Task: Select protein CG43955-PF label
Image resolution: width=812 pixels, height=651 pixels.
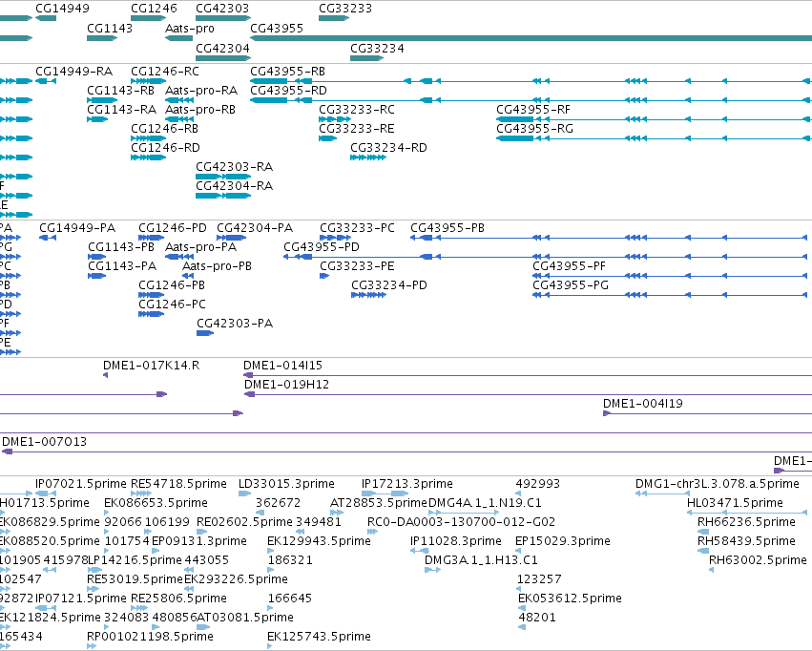Action: click(569, 266)
